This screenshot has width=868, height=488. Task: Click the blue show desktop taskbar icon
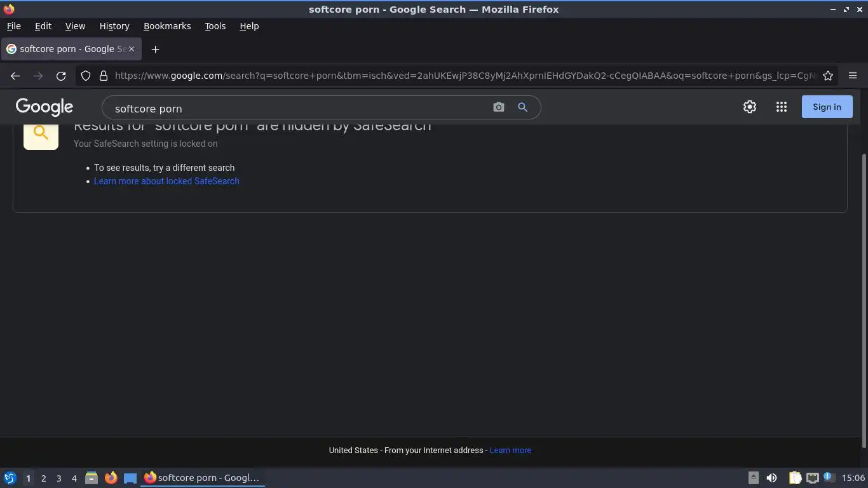[130, 478]
